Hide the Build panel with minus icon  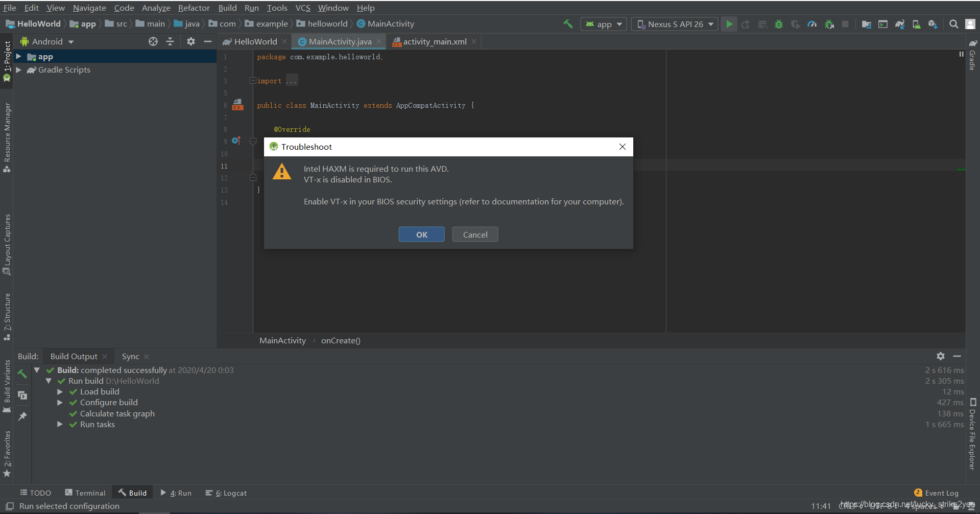(x=957, y=356)
